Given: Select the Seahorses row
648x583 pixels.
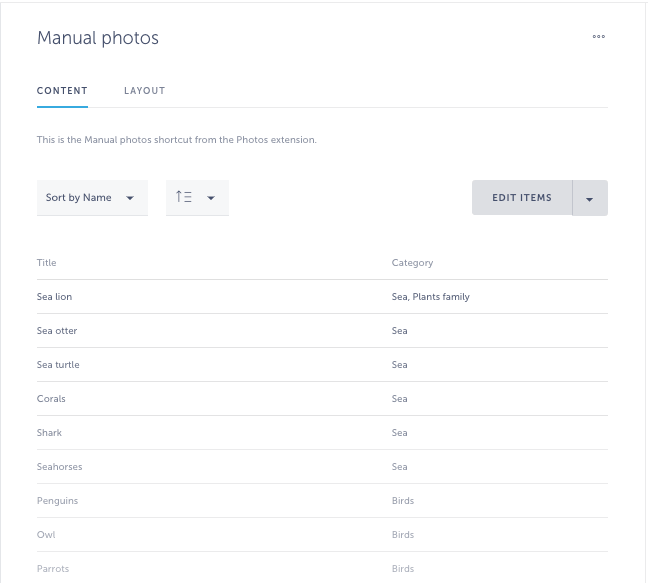Looking at the screenshot, I should click(x=322, y=466).
